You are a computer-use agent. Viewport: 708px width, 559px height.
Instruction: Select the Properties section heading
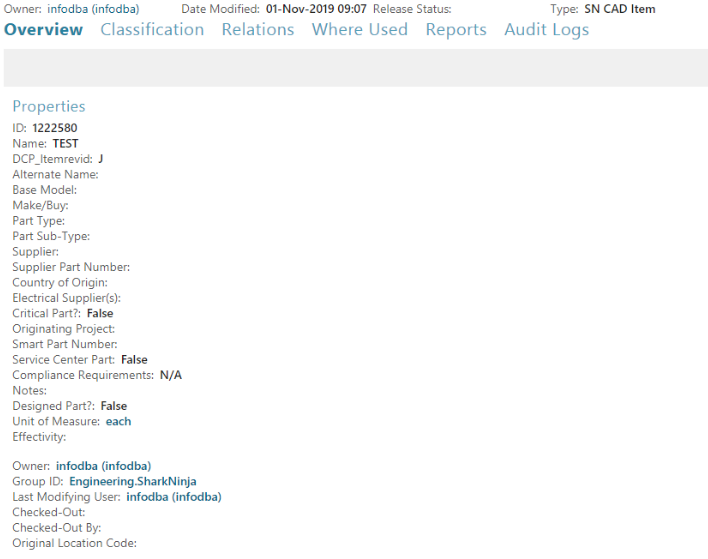49,107
